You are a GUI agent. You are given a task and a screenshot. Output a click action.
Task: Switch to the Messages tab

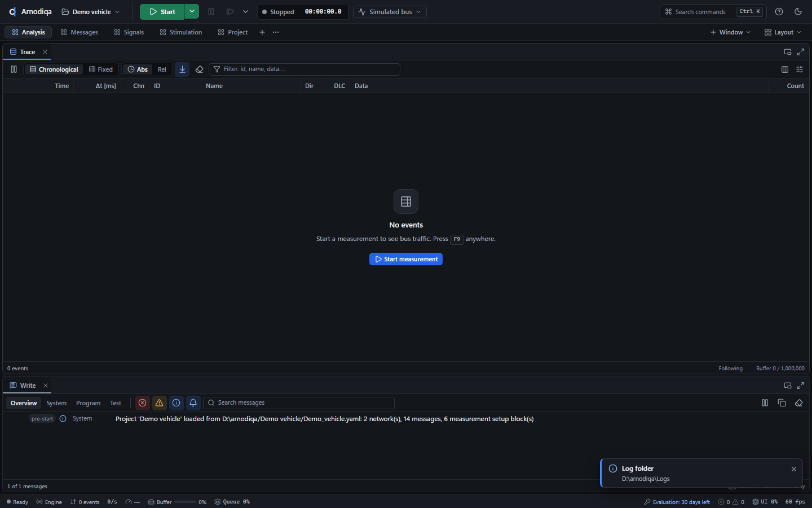(x=80, y=32)
